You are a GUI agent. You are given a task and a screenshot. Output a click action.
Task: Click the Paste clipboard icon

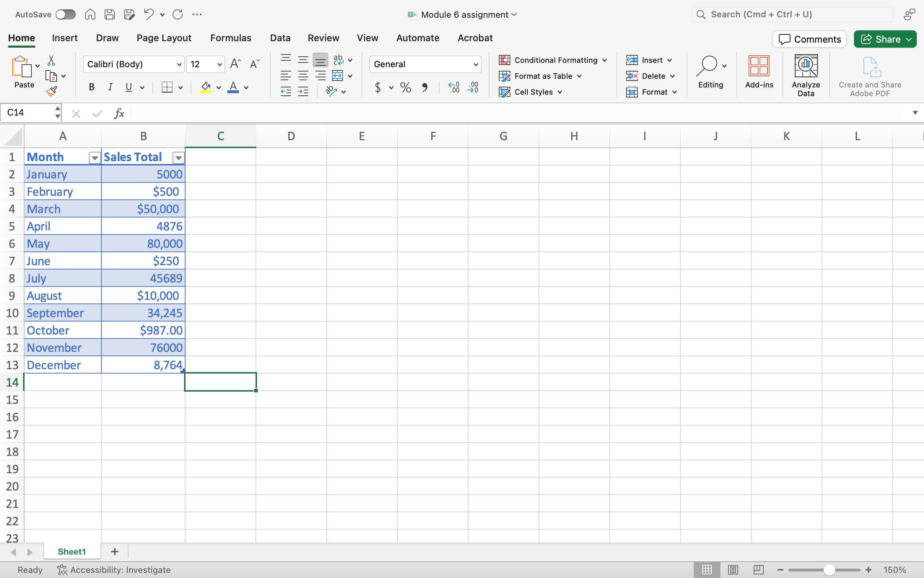(22, 67)
